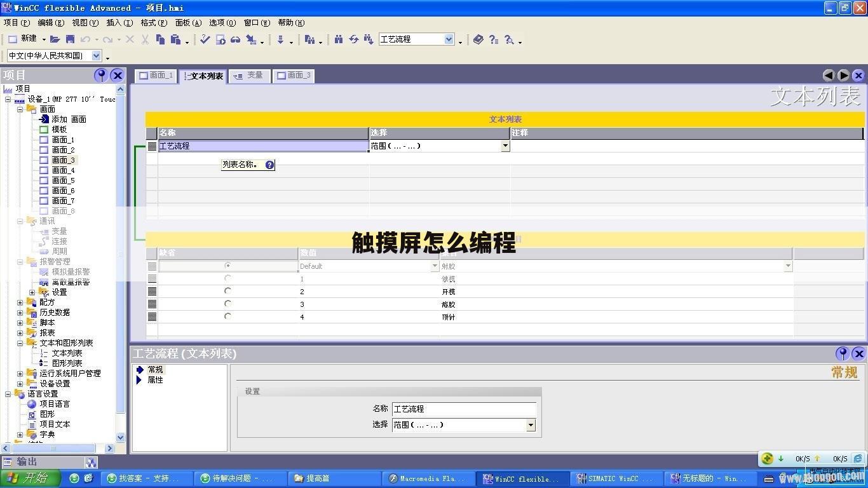Click the 新建 (New) toolbar button

point(22,39)
